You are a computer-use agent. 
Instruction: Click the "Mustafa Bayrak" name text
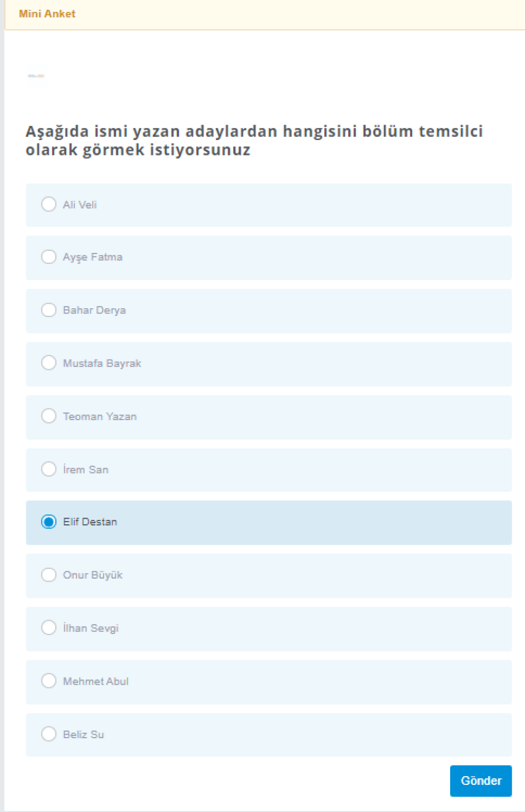102,363
